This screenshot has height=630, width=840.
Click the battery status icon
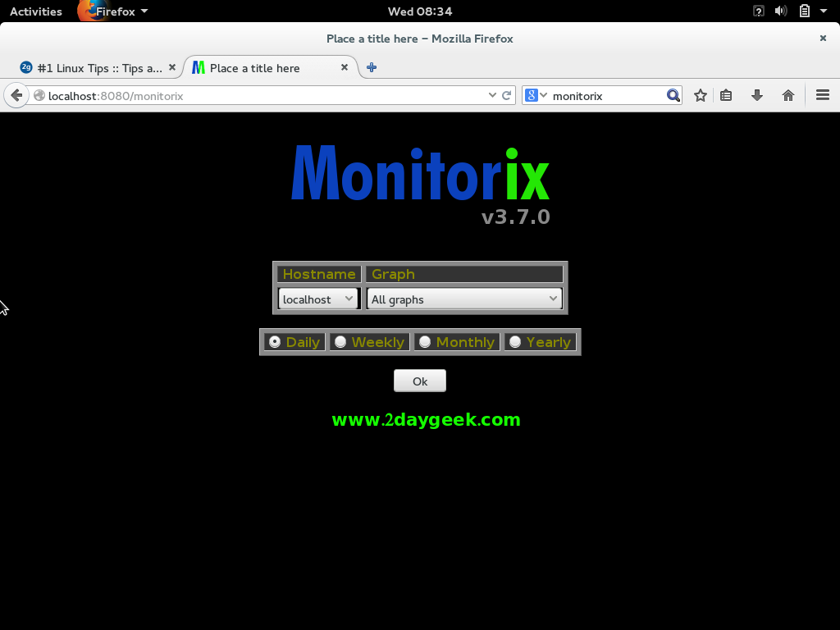click(x=805, y=11)
